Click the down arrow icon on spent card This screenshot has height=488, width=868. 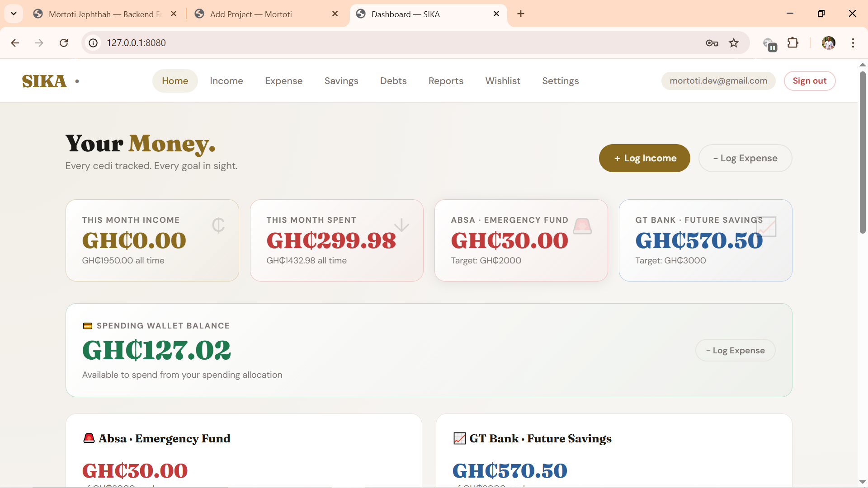pyautogui.click(x=401, y=225)
